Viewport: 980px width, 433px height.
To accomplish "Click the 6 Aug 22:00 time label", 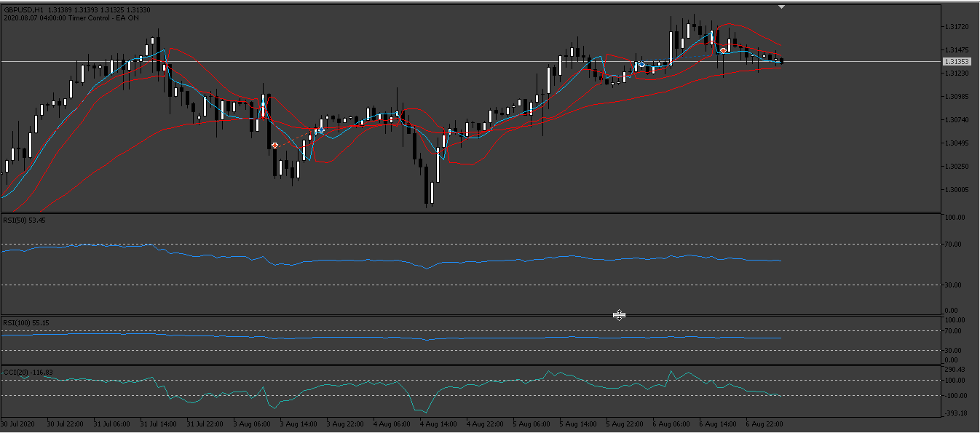I will click(x=764, y=424).
